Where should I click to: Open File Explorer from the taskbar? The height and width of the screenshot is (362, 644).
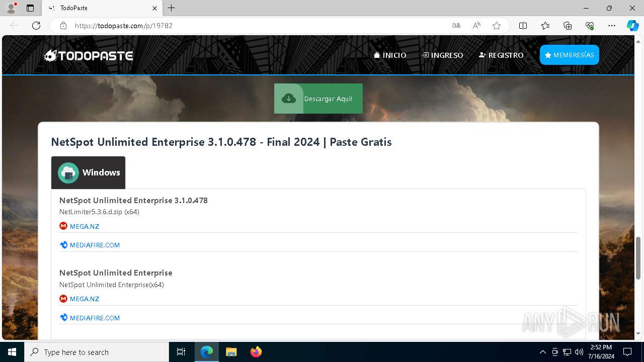231,352
